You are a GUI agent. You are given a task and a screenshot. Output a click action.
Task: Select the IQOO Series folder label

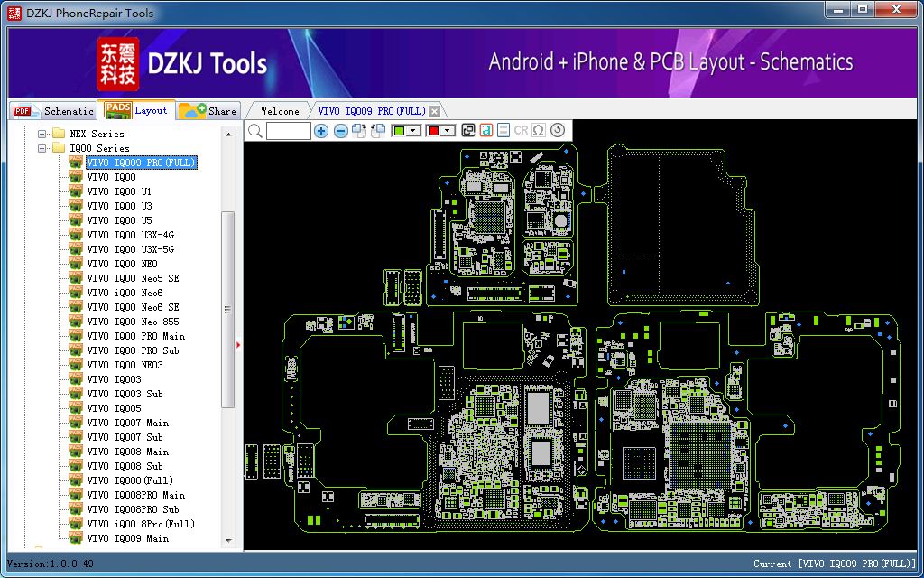(99, 148)
